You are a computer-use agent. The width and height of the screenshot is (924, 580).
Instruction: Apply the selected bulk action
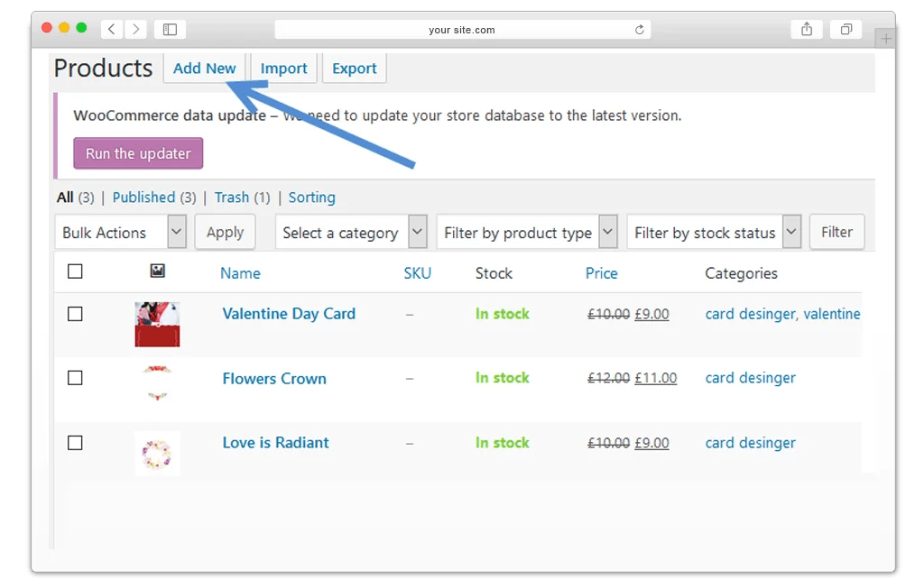(x=225, y=232)
